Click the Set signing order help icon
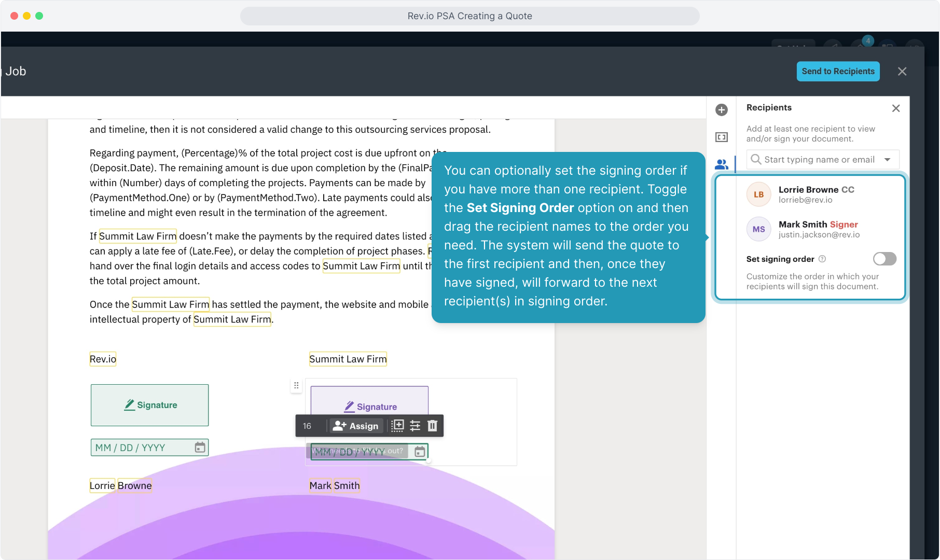 pyautogui.click(x=822, y=259)
